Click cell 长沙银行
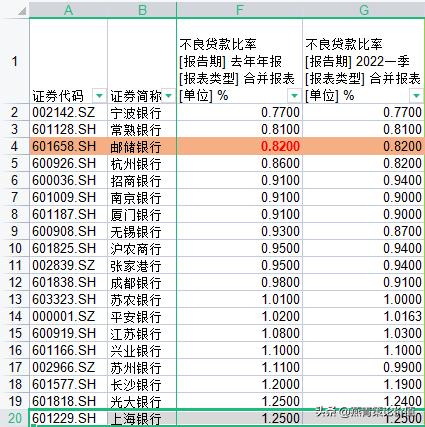425x427 pixels. point(142,384)
